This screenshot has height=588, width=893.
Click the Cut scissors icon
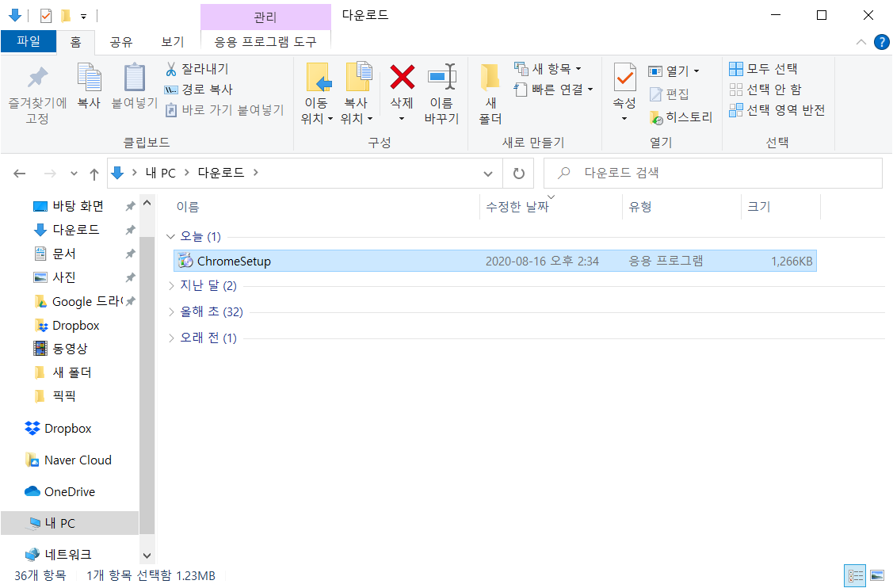(x=171, y=69)
